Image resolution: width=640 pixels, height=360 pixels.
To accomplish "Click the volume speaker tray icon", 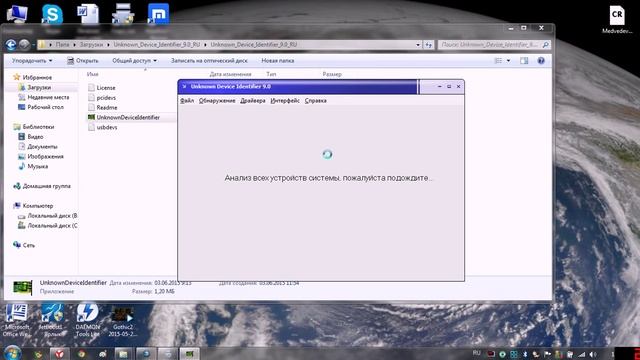I will [x=593, y=354].
